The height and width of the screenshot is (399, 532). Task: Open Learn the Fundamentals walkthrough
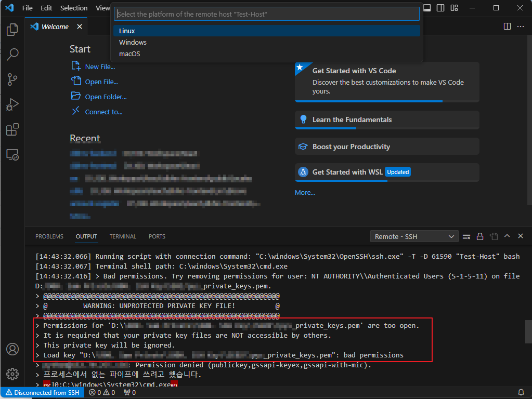387,119
